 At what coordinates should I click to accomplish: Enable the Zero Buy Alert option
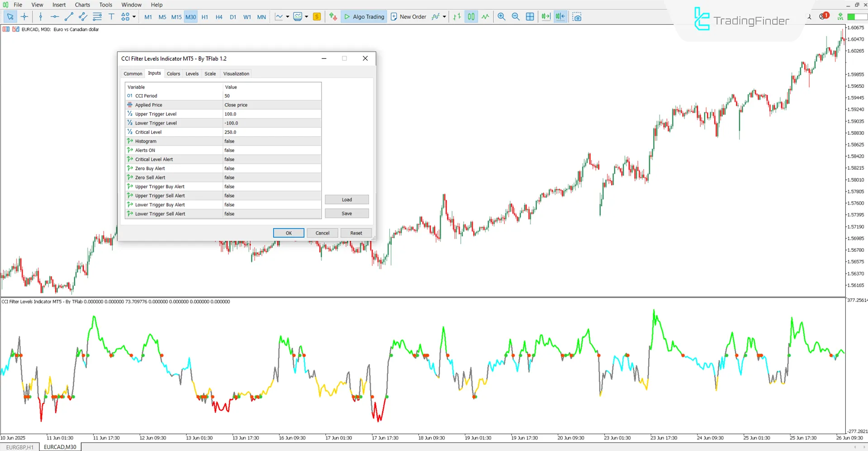(271, 168)
